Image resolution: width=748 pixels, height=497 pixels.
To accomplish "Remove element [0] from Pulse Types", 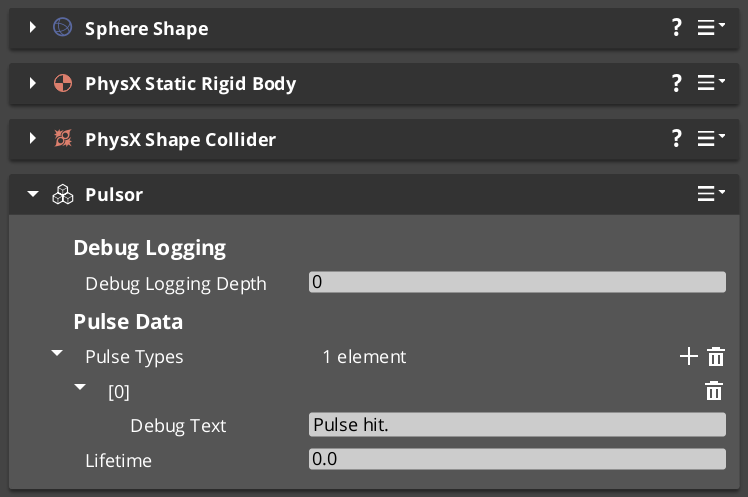I will pos(714,391).
